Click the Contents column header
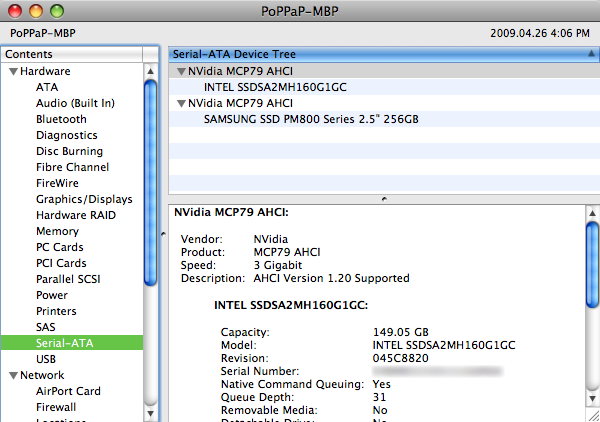This screenshot has width=600, height=422. [72, 54]
